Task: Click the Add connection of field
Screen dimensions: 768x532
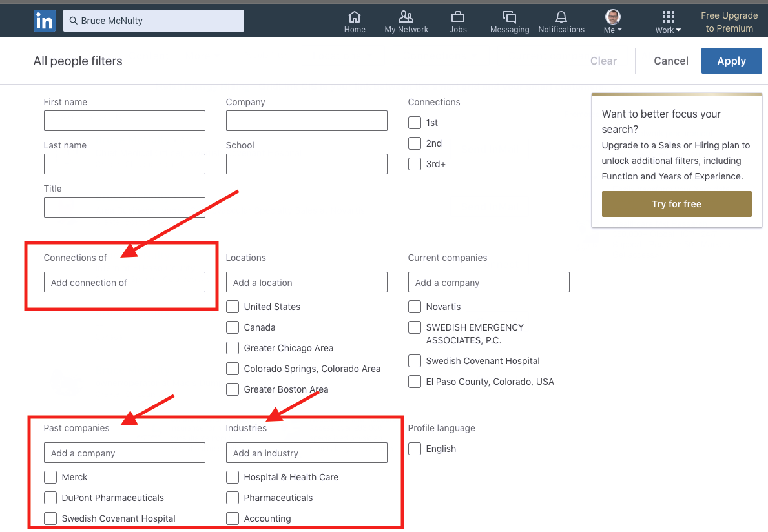Action: (125, 282)
